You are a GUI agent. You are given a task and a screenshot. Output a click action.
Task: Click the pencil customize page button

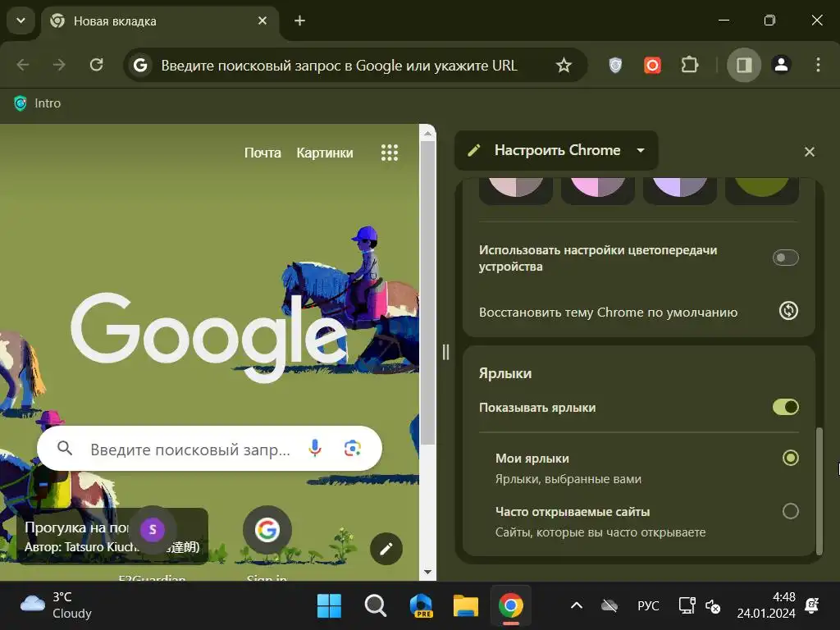coord(386,549)
